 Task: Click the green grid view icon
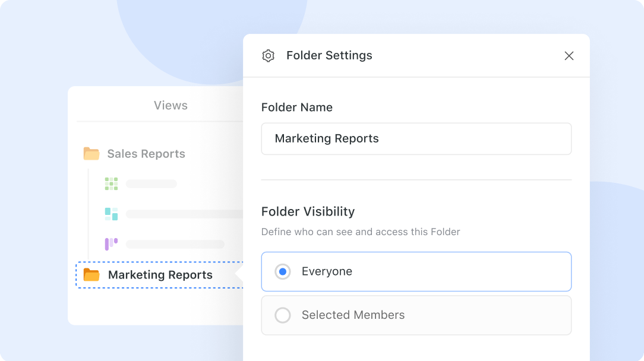(x=111, y=183)
